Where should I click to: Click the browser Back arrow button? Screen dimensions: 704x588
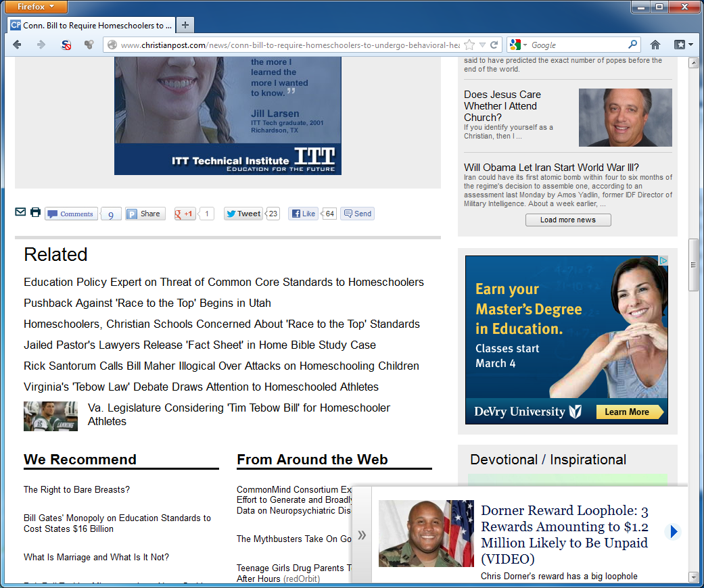point(18,45)
